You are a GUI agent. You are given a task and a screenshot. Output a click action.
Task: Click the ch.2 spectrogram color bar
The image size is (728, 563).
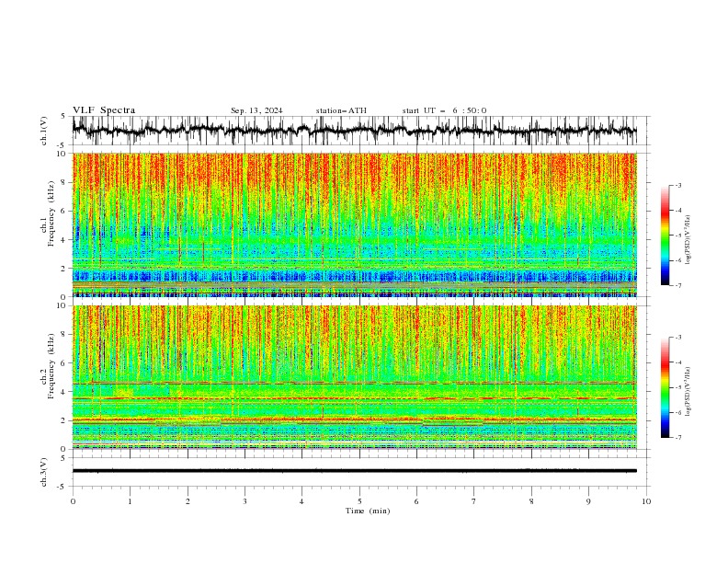[x=665, y=387]
